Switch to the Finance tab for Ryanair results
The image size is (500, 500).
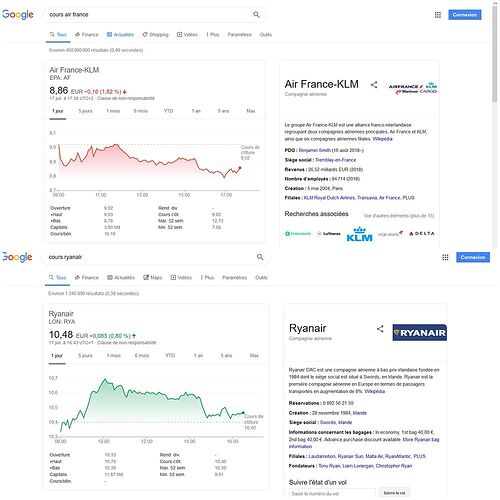coord(87,277)
